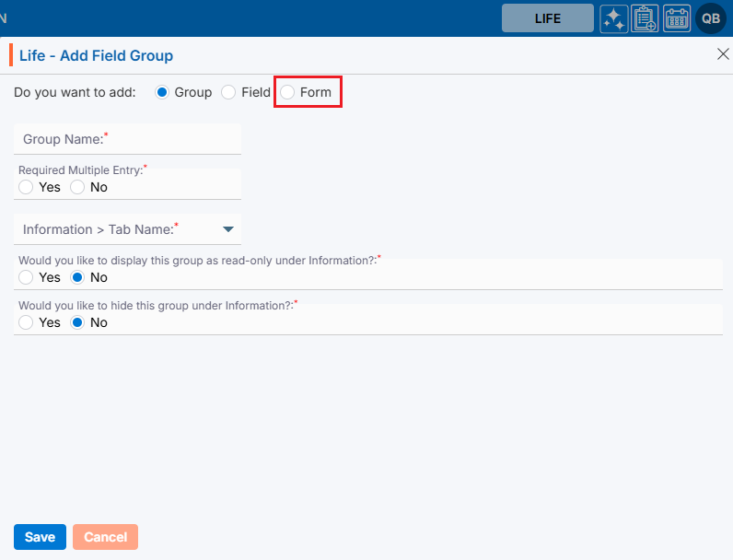733x560 pixels.
Task: Close the Add Field Group dialog
Action: pyautogui.click(x=723, y=54)
